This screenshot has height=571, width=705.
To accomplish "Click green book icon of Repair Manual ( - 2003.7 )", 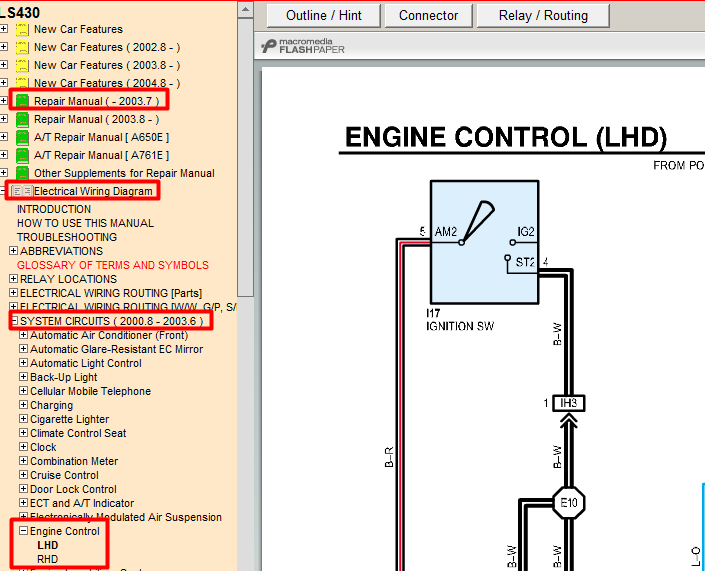I will (x=22, y=102).
